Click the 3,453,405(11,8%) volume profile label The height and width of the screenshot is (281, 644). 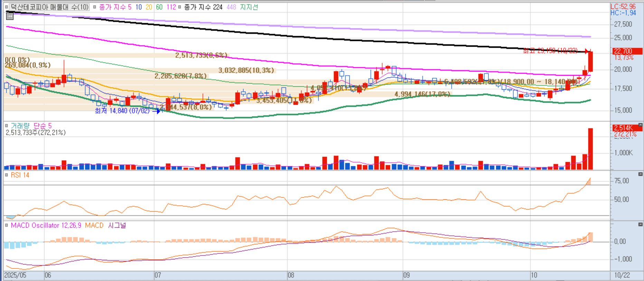(x=284, y=100)
